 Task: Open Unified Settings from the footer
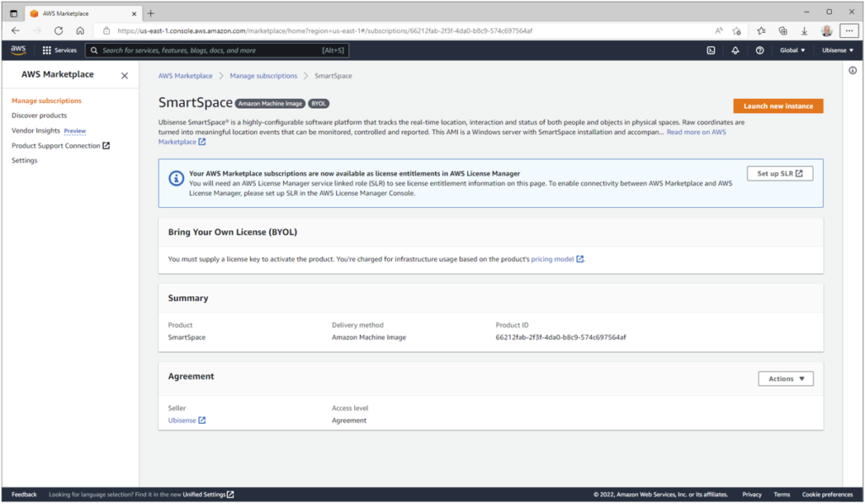(x=209, y=495)
